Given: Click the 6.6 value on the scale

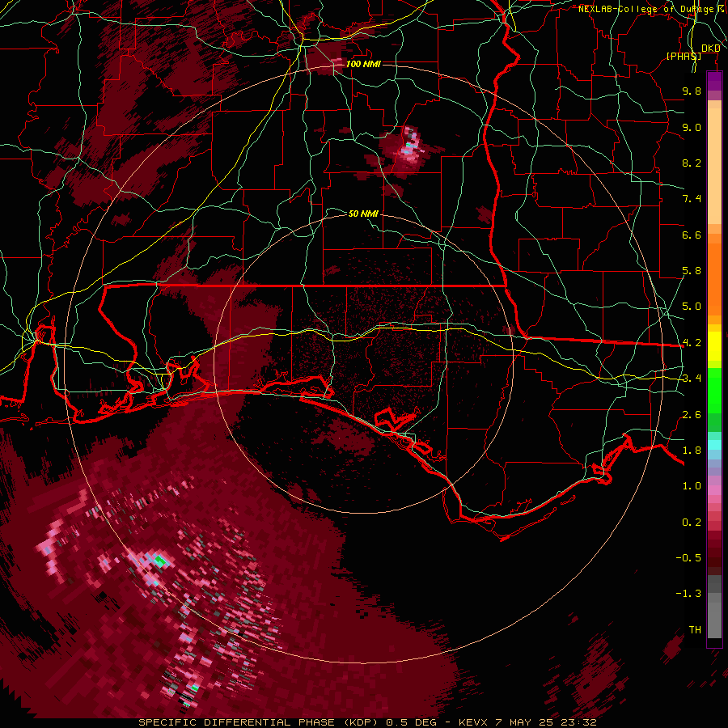Looking at the screenshot, I should click(x=692, y=235).
